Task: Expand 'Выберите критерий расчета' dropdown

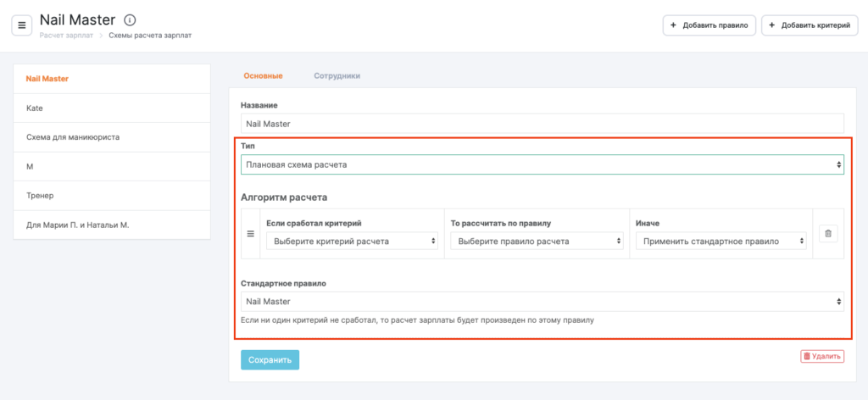Action: [x=352, y=241]
